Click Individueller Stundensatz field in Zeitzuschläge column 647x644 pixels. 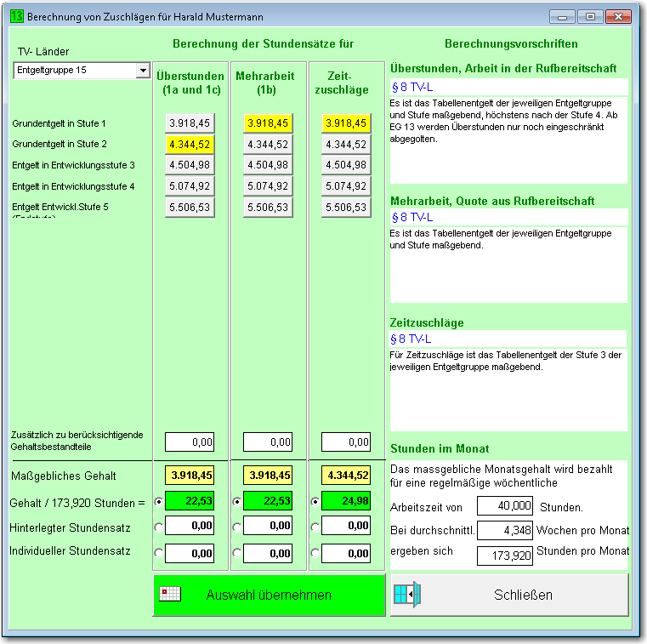tap(346, 553)
